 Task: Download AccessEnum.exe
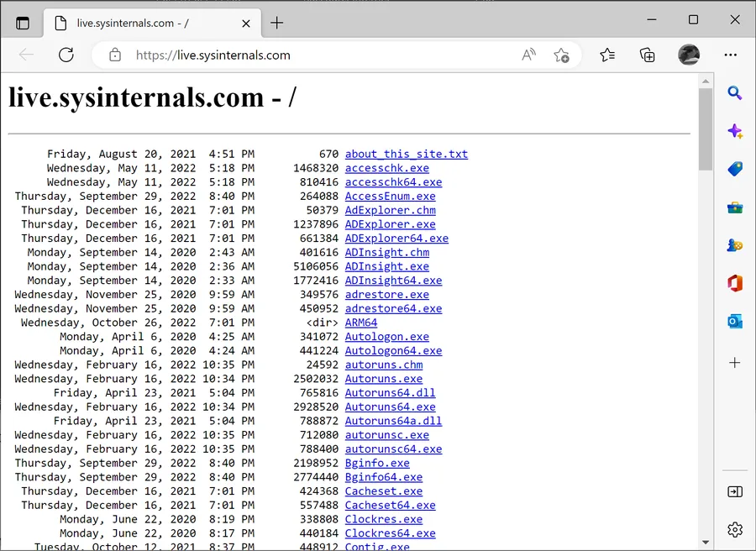coord(390,197)
